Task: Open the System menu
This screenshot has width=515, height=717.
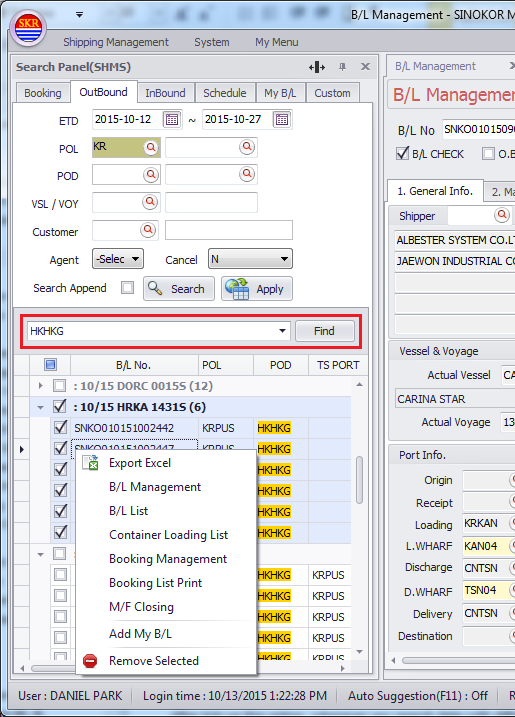Action: [212, 42]
